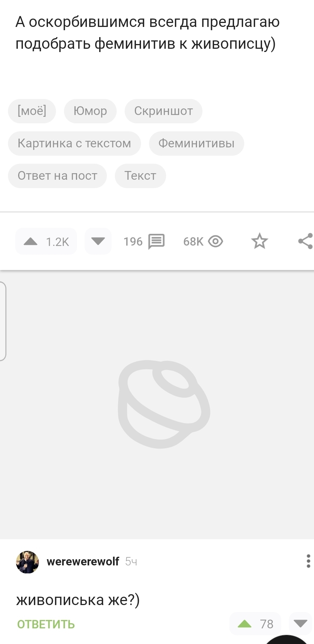The image size is (314, 644).
Task: Select the [моё] tag
Action: pos(32,111)
